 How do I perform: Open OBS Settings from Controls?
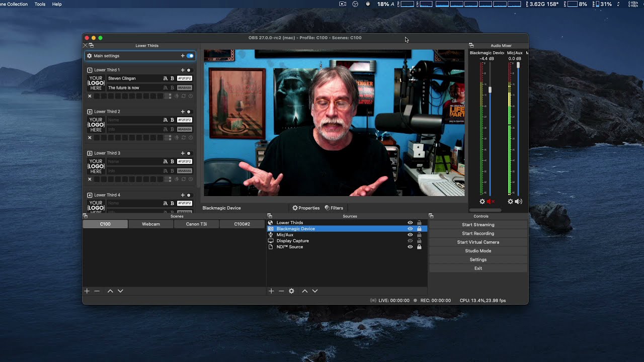tap(478, 259)
